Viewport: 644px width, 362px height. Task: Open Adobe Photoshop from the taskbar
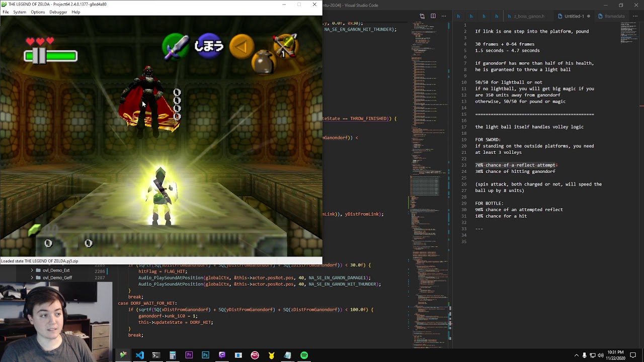tap(205, 355)
